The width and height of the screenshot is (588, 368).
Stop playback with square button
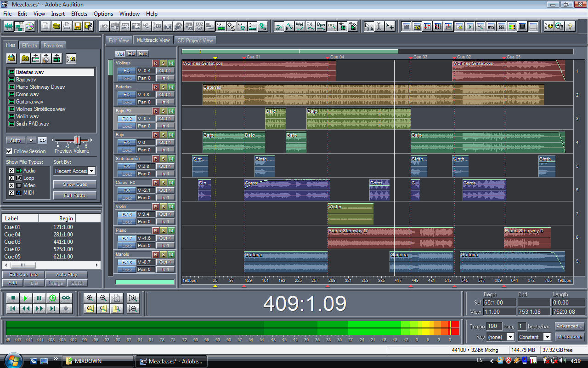13,298
